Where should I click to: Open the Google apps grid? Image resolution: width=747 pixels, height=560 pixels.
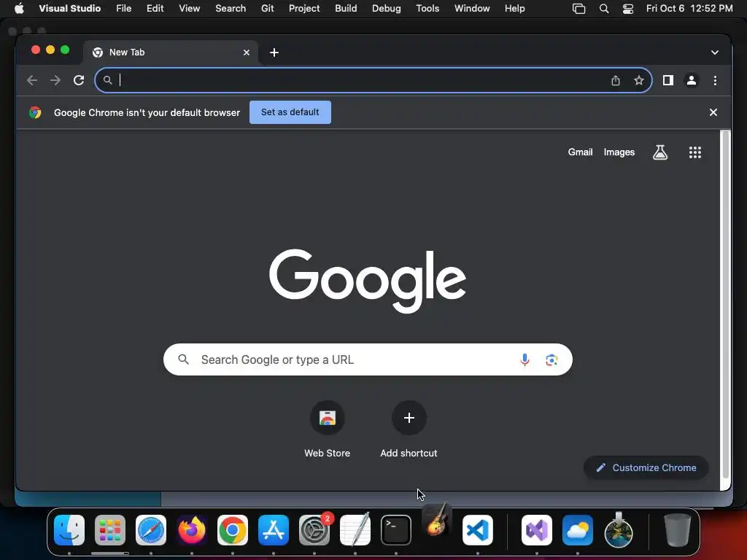point(695,152)
